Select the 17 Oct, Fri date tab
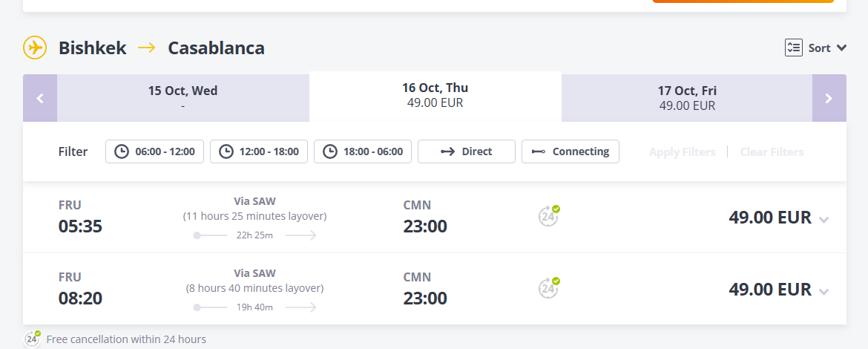The width and height of the screenshot is (868, 349). coord(687,98)
